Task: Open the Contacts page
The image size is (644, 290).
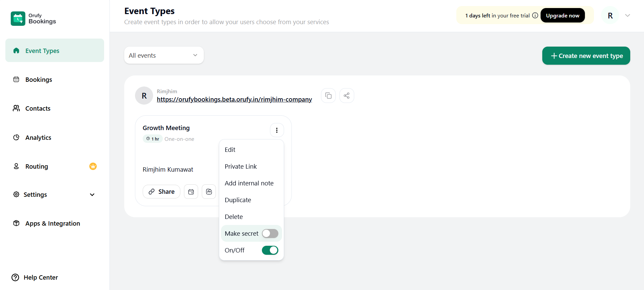Action: [x=38, y=108]
